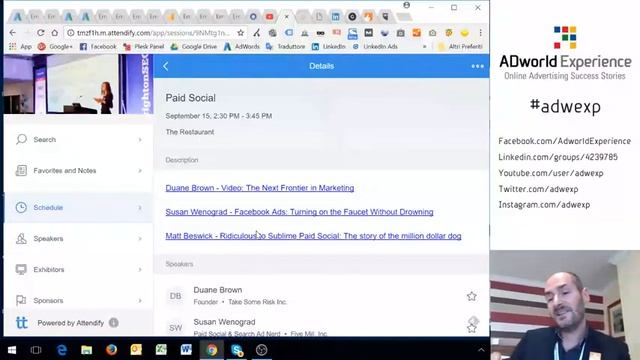Close the active browser tab

pos(287,17)
